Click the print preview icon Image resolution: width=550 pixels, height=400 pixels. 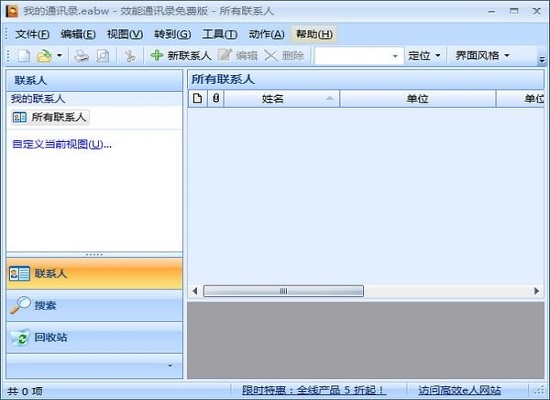click(x=103, y=56)
